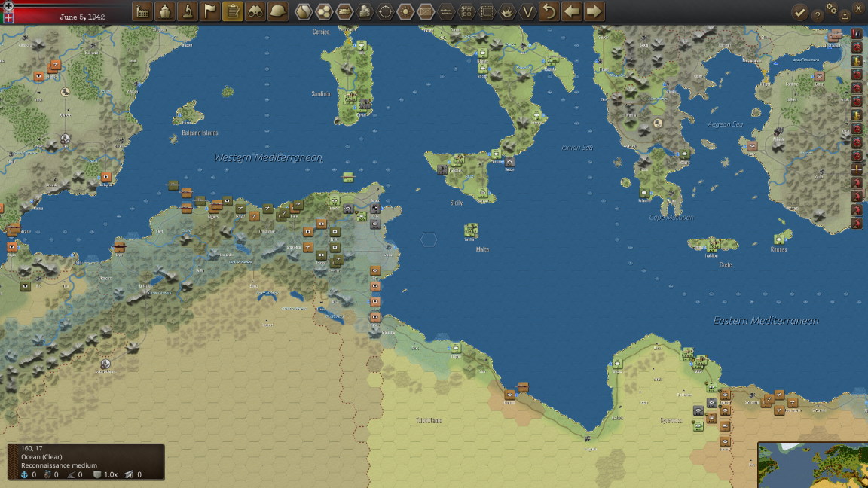Select the unit on Crete
868x488 pixels.
[713, 245]
